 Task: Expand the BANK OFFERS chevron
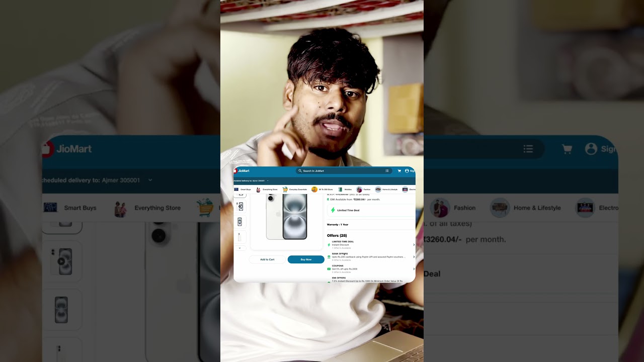[414, 257]
